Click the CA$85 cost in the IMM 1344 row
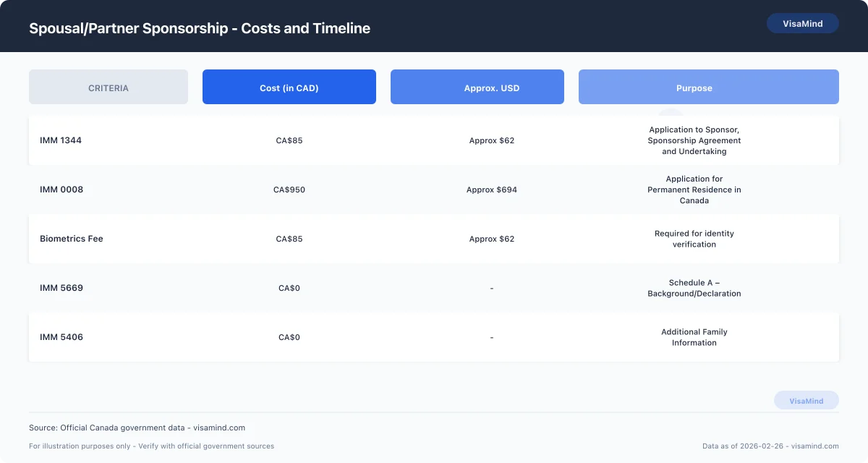 point(289,140)
